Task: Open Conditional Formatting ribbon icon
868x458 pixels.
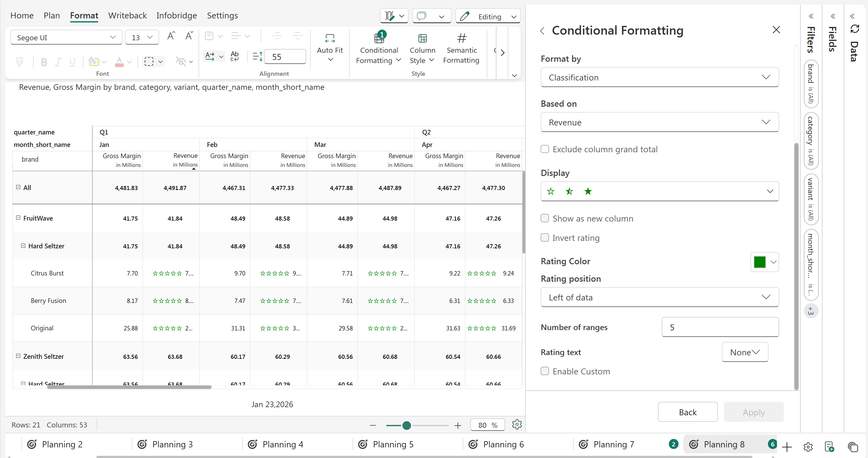Action: click(x=379, y=38)
